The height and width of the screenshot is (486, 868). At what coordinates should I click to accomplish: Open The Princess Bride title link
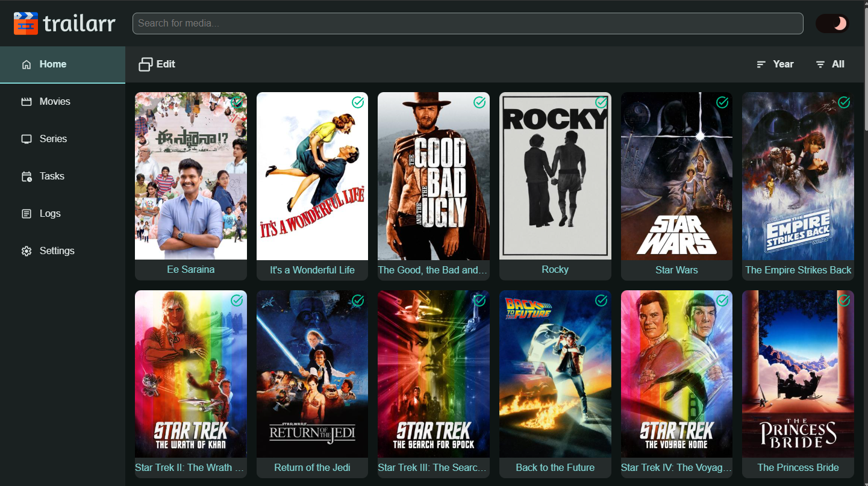[798, 467]
